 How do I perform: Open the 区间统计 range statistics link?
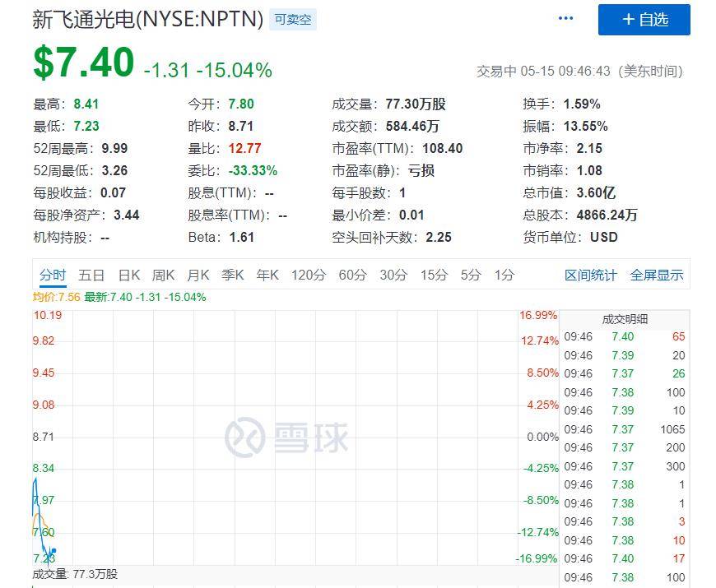[590, 275]
